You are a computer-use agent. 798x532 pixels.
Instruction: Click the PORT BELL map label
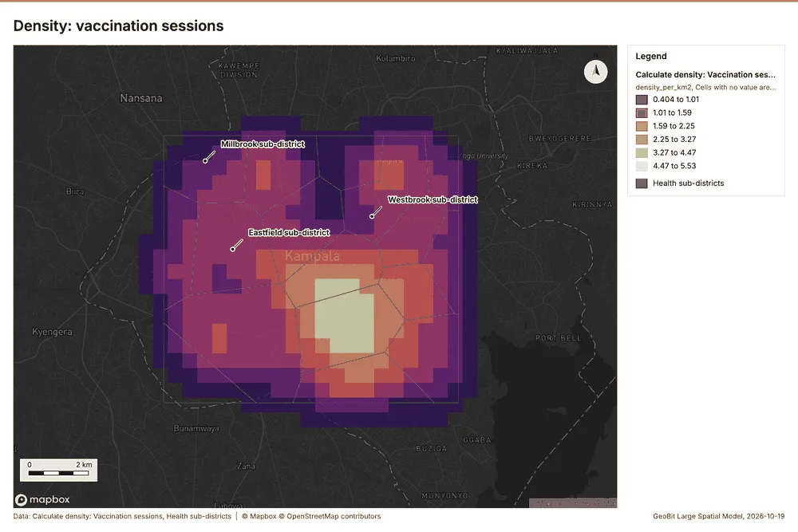pos(559,337)
